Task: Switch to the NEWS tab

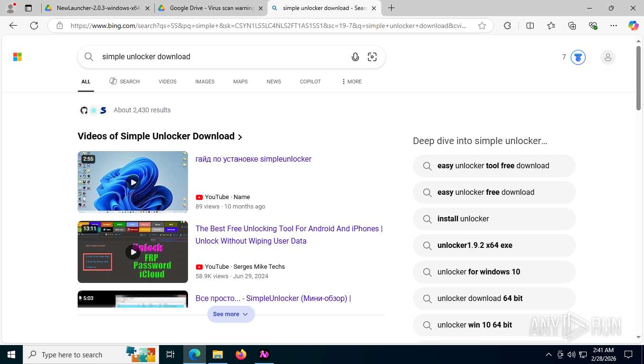Action: click(274, 82)
